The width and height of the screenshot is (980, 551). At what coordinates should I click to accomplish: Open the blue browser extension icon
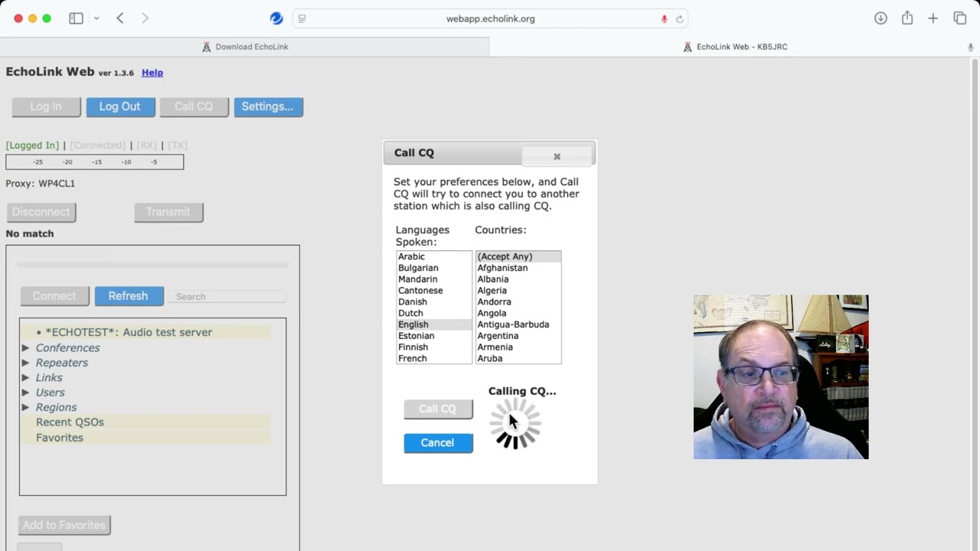276,18
